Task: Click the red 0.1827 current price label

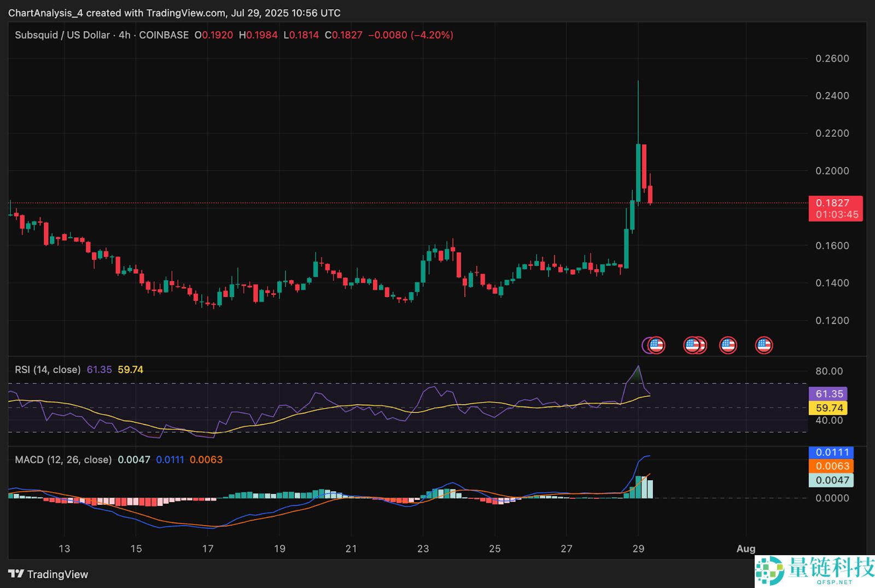Action: click(835, 203)
